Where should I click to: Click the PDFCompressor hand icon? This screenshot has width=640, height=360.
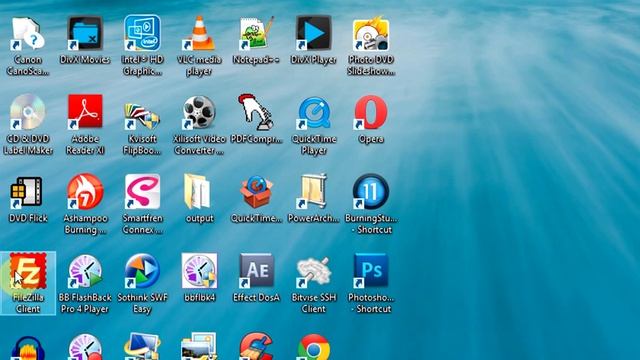[x=256, y=112]
